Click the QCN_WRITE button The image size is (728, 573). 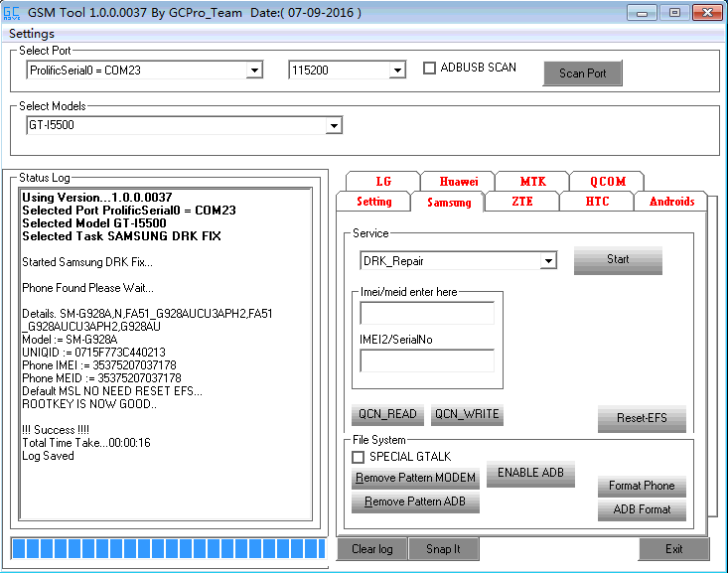tap(467, 414)
